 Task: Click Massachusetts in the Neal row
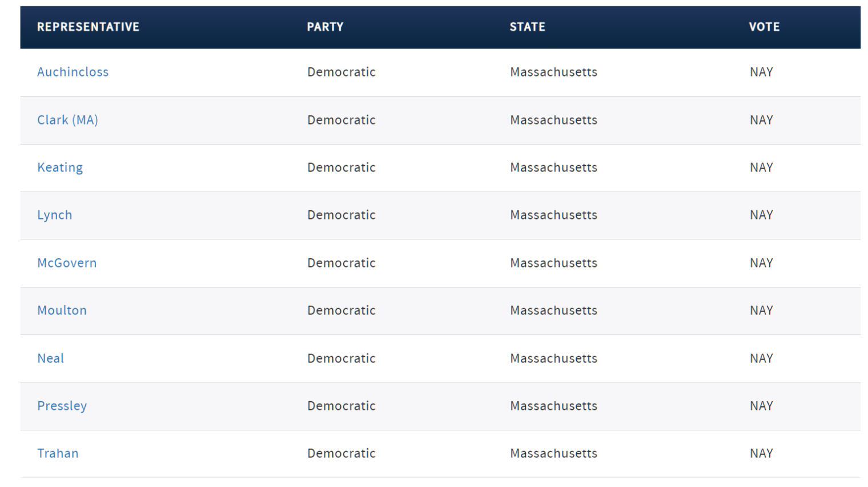click(553, 358)
